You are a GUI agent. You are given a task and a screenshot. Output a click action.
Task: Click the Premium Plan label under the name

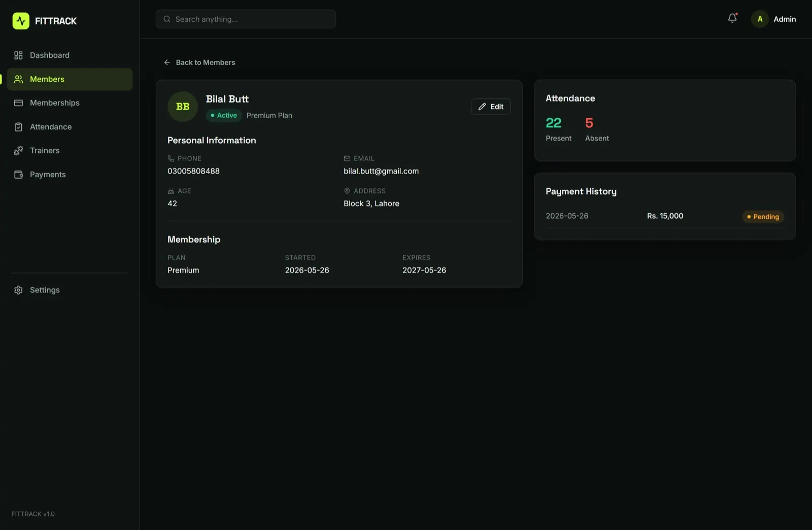269,116
